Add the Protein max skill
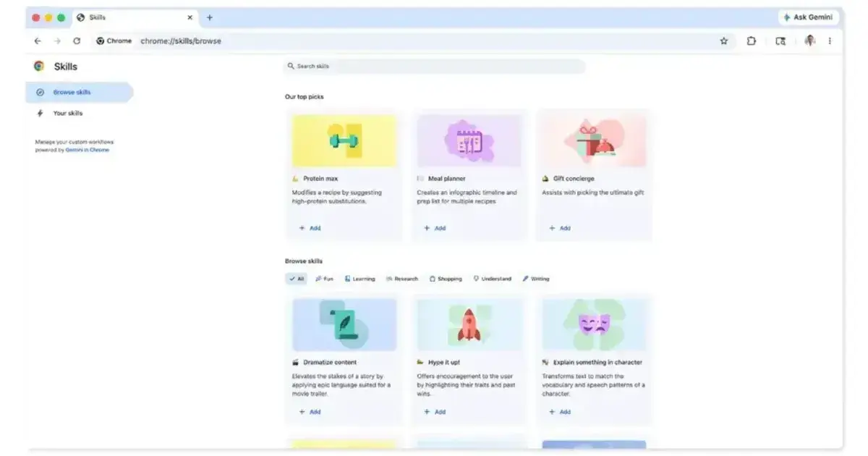The width and height of the screenshot is (868, 456). [x=308, y=227]
